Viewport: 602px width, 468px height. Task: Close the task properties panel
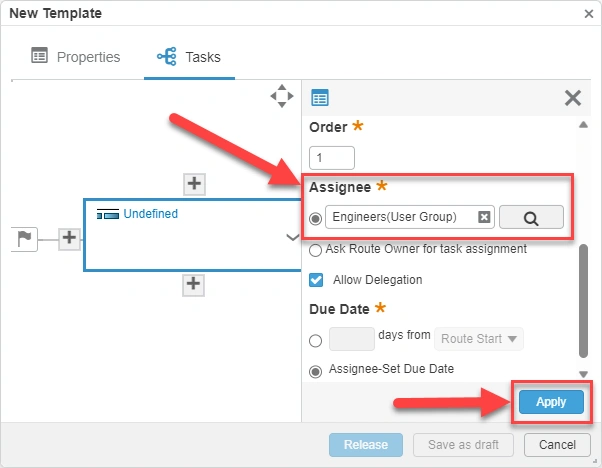(x=573, y=97)
